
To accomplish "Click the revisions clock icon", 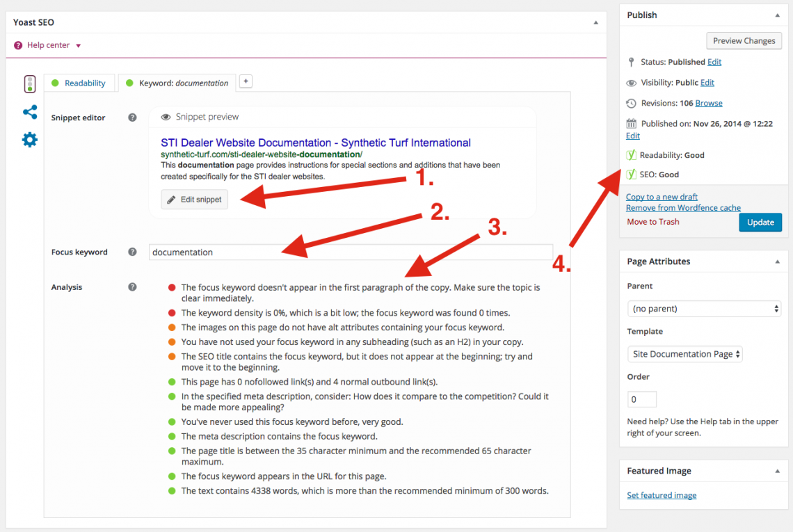I will [631, 103].
